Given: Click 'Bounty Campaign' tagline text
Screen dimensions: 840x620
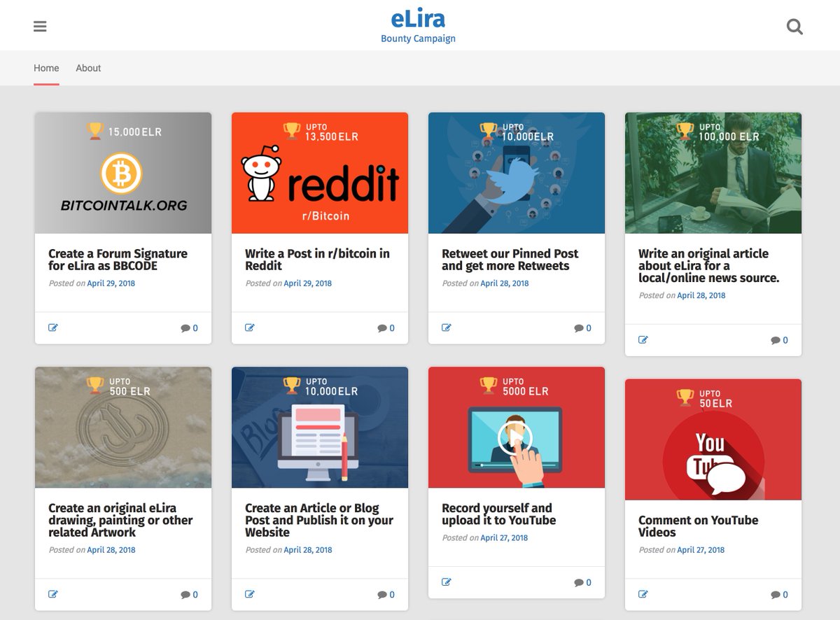Looking at the screenshot, I should tap(418, 38).
